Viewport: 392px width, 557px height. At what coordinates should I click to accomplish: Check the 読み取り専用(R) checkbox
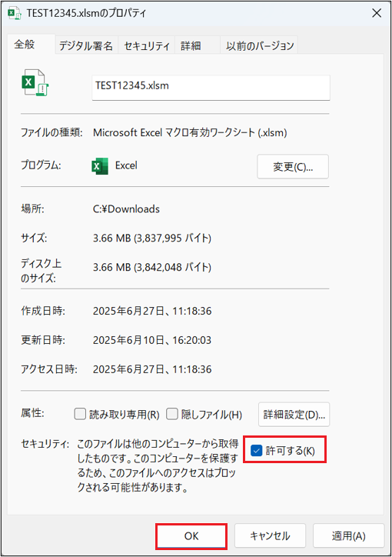click(x=80, y=414)
